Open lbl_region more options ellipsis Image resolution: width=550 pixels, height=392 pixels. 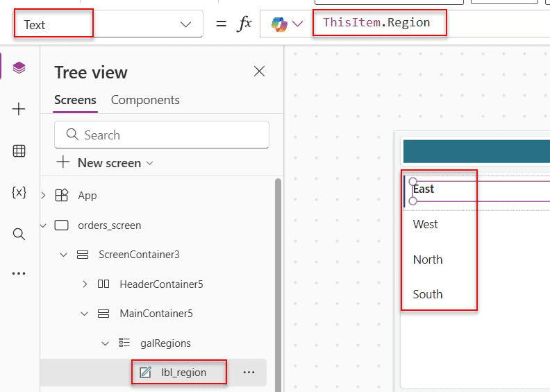point(249,372)
